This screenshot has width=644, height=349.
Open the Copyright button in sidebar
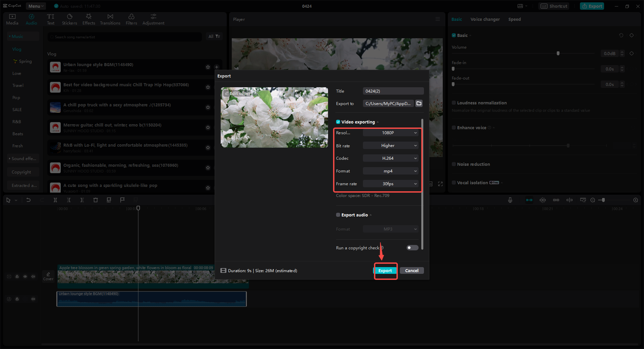coord(23,172)
